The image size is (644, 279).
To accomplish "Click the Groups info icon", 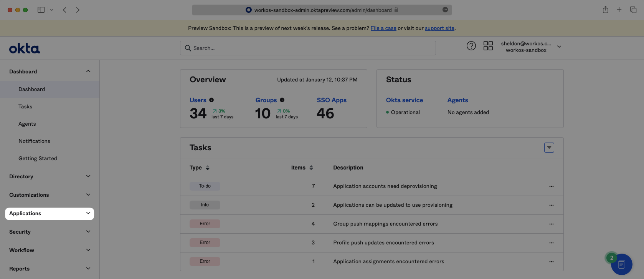I will click(282, 100).
